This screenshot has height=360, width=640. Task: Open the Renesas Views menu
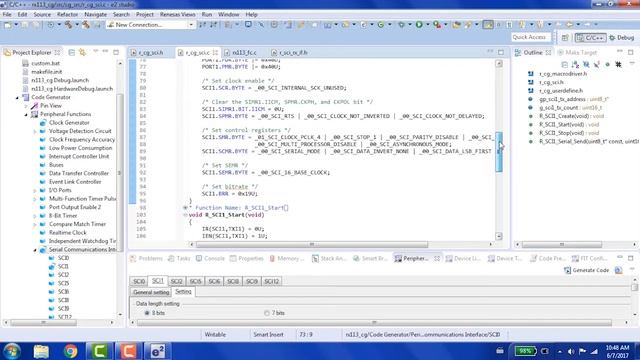[x=178, y=14]
